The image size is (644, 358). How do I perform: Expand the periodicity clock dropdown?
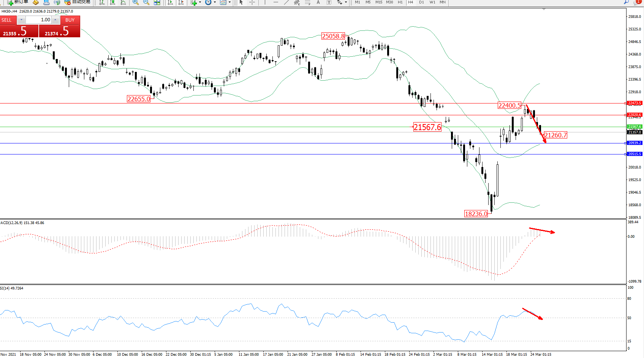(215, 2)
